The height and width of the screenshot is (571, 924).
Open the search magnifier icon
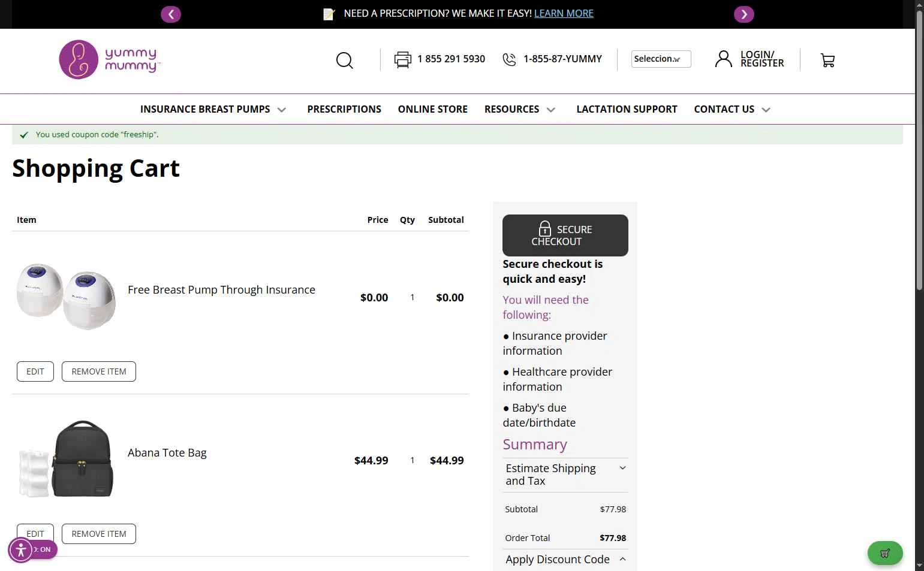pyautogui.click(x=344, y=60)
